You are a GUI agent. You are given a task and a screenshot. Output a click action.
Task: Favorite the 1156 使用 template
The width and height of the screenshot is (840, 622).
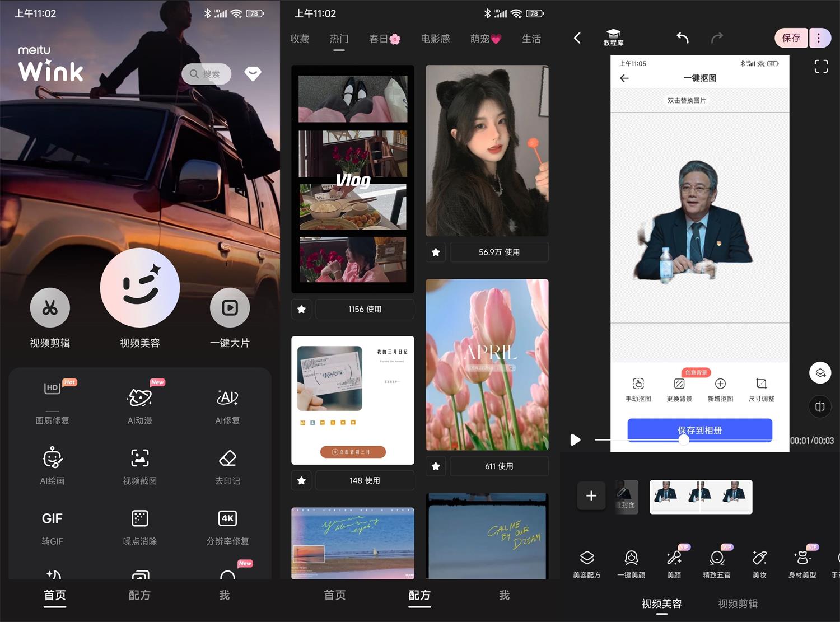point(301,308)
